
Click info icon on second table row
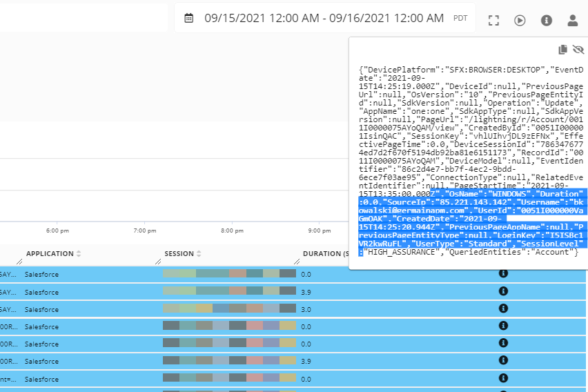tap(503, 291)
